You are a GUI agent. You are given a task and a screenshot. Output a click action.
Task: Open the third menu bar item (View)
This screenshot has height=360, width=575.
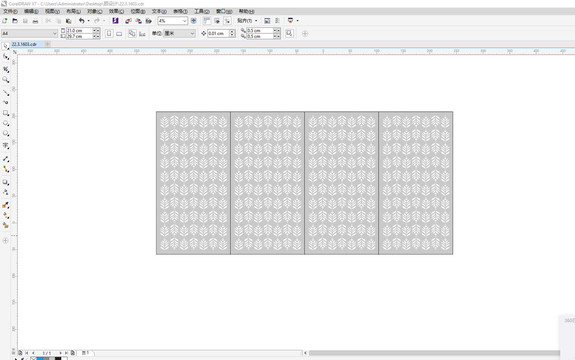(52, 11)
